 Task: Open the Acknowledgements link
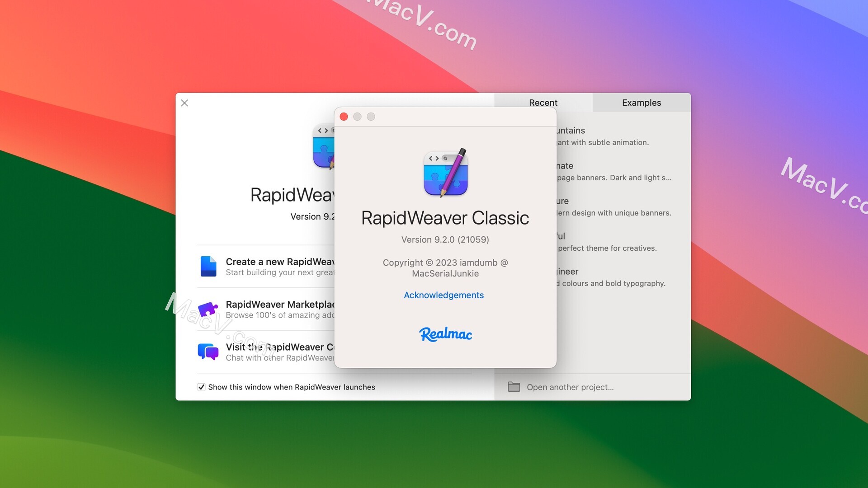point(443,295)
